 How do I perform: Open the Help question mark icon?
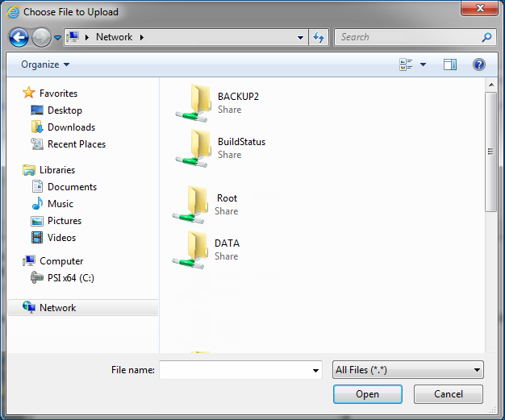click(x=478, y=64)
